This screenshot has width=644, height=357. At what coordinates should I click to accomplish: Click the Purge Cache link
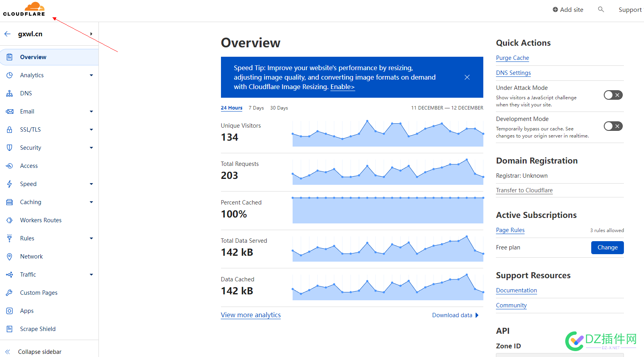[512, 58]
